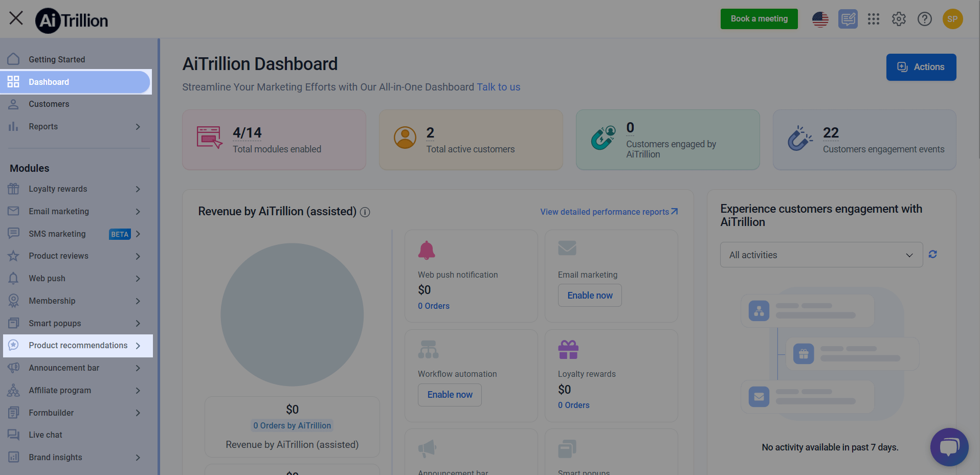Screen dimensions: 980x475
Task: Open the Customers engagement events card
Action: pos(864,140)
